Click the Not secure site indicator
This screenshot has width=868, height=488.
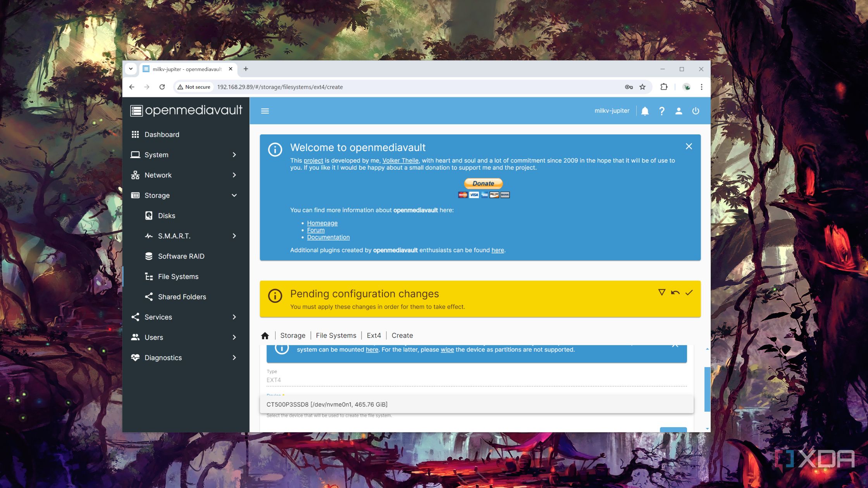[194, 87]
